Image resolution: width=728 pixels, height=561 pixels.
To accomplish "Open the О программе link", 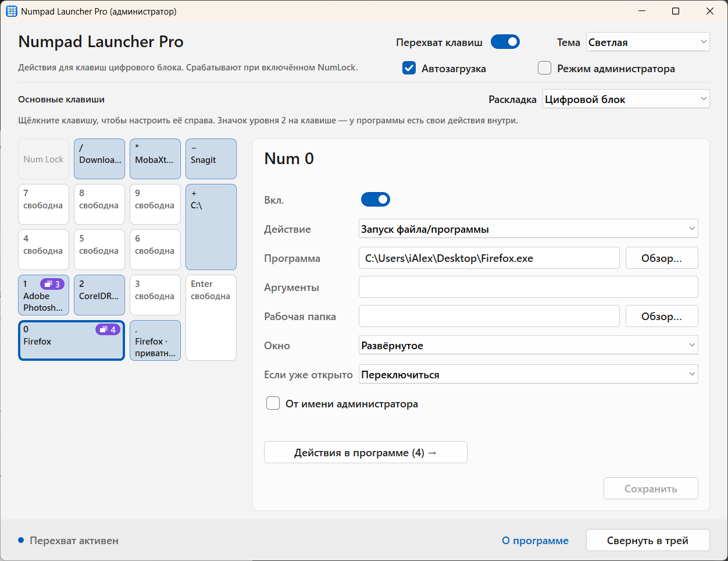I will tap(535, 541).
